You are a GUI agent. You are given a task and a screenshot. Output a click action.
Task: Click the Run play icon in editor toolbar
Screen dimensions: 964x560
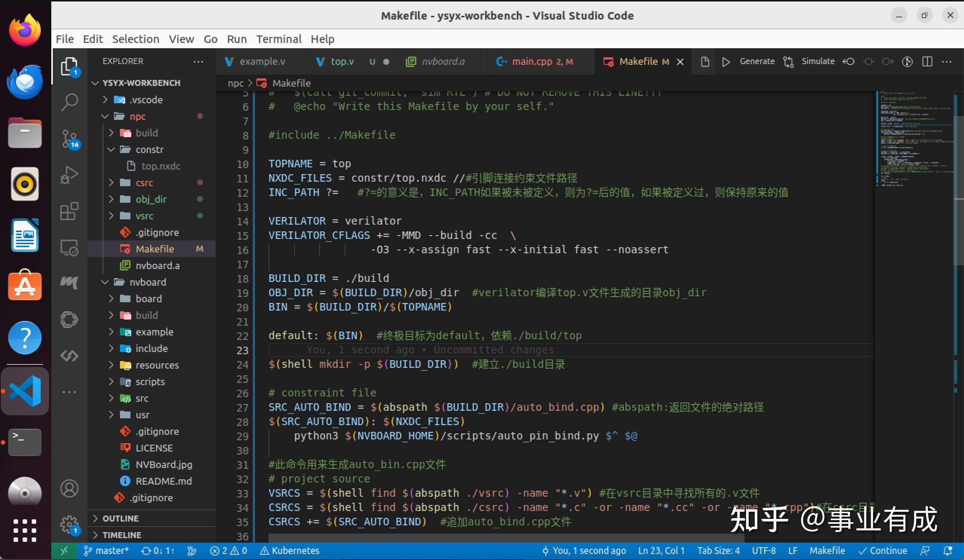pos(726,61)
